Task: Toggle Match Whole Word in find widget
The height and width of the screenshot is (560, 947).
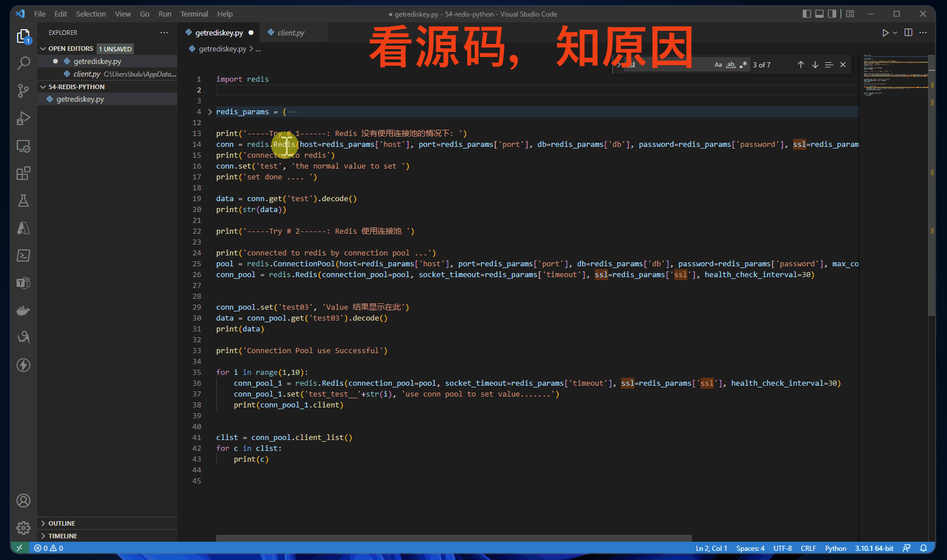Action: [x=731, y=65]
